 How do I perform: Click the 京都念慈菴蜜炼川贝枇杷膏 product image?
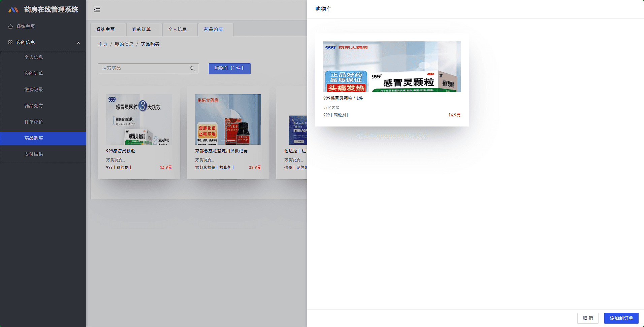point(228,119)
